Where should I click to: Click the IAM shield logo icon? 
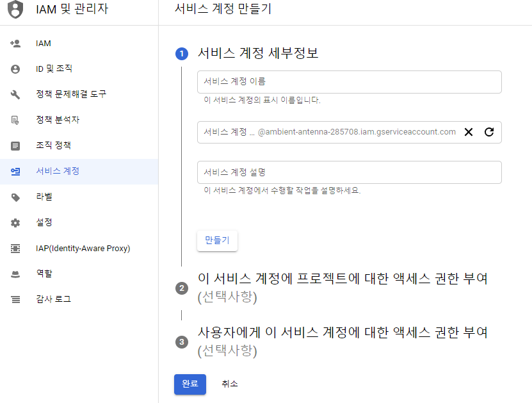point(15,9)
